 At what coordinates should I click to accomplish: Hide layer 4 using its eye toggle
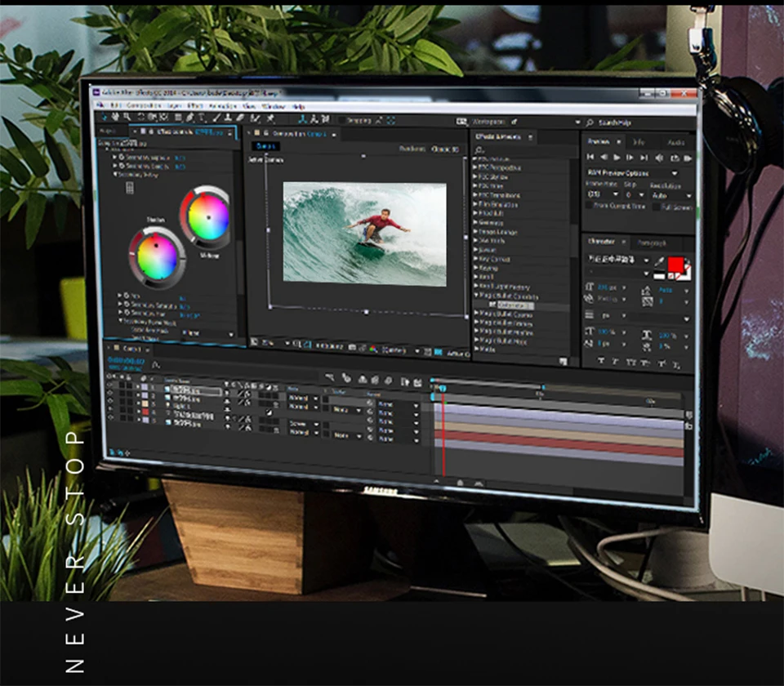[x=109, y=409]
